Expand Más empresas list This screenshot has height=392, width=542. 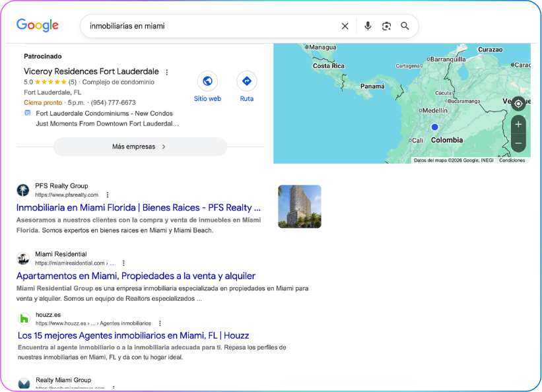point(140,147)
